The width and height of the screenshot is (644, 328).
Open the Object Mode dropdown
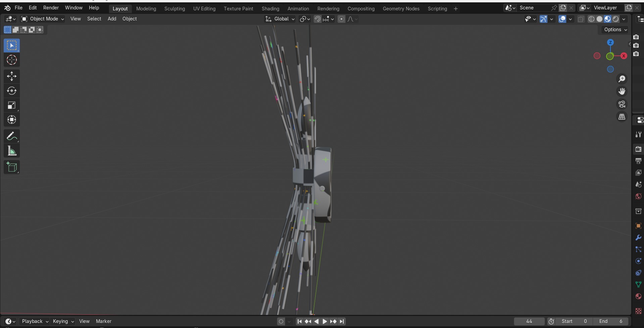tap(43, 19)
